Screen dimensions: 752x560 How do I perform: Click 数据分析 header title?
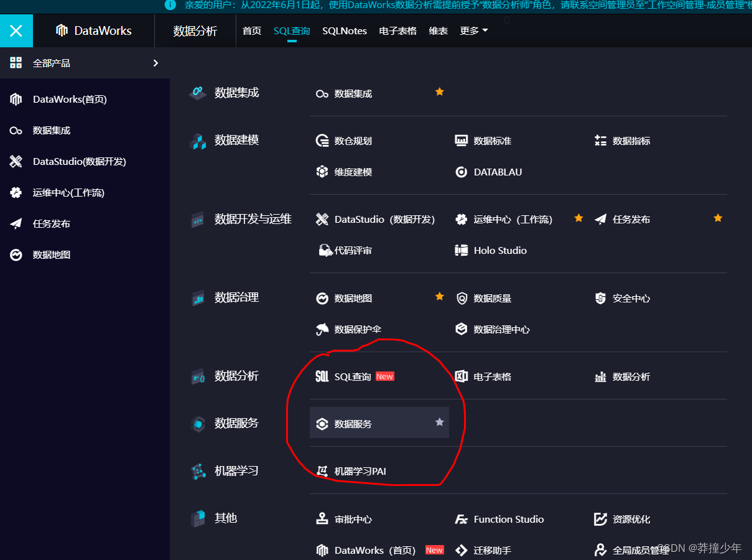195,31
